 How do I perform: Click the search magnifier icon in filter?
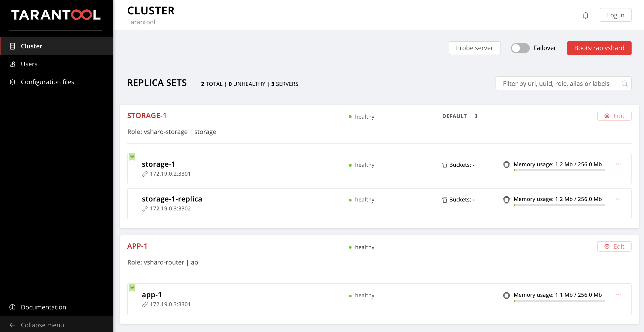click(x=624, y=84)
